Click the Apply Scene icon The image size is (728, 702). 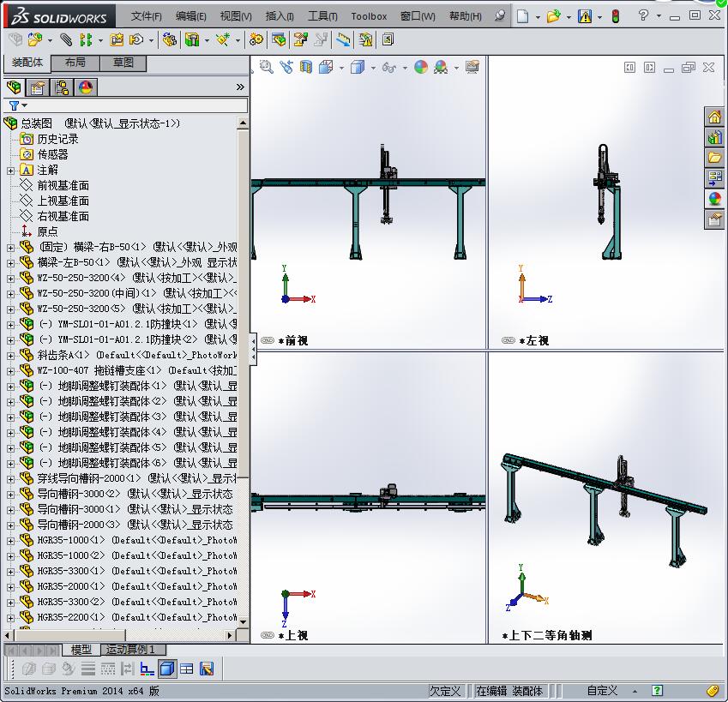pos(441,67)
